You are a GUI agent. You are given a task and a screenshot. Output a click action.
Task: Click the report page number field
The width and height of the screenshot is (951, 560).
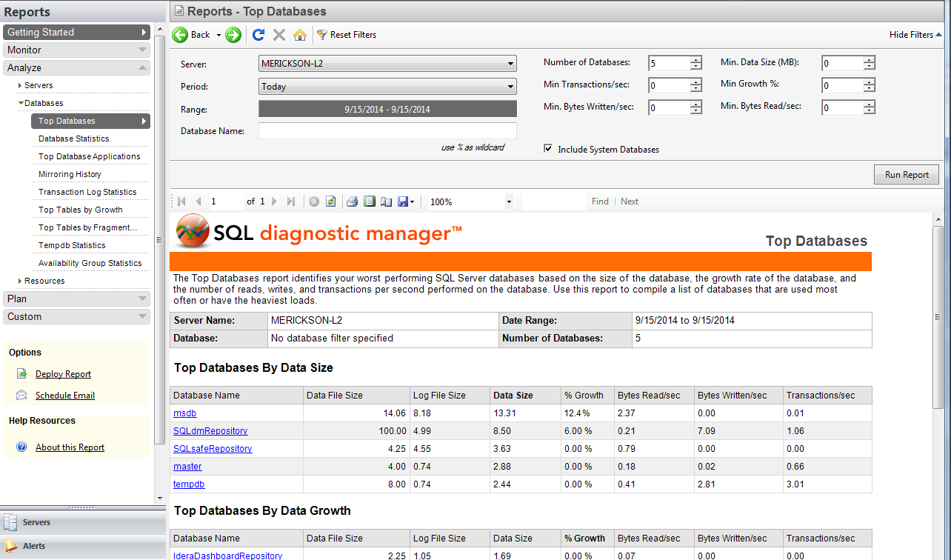coord(225,201)
